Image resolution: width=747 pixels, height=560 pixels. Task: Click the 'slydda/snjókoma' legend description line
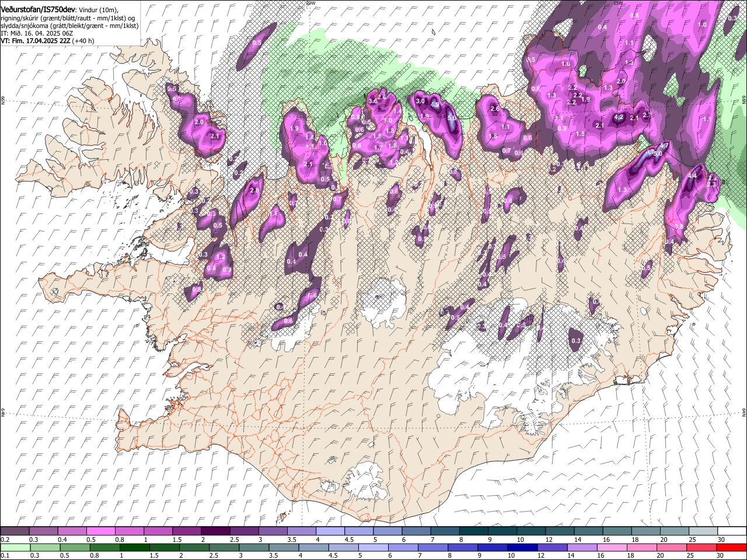(69, 26)
